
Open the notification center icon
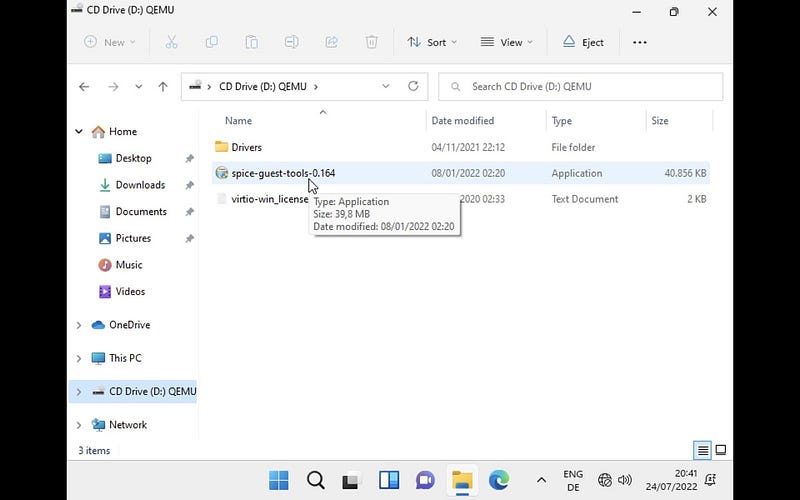[710, 480]
